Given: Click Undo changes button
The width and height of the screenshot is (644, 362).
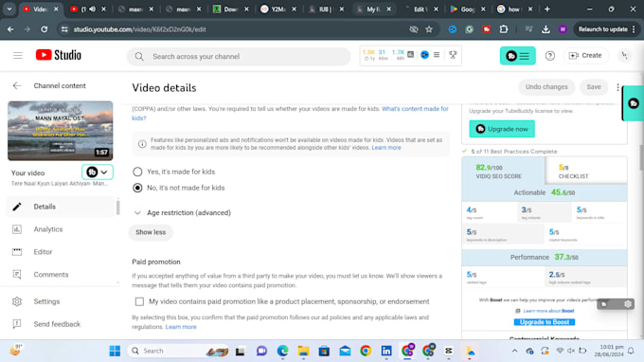Looking at the screenshot, I should click(x=546, y=87).
